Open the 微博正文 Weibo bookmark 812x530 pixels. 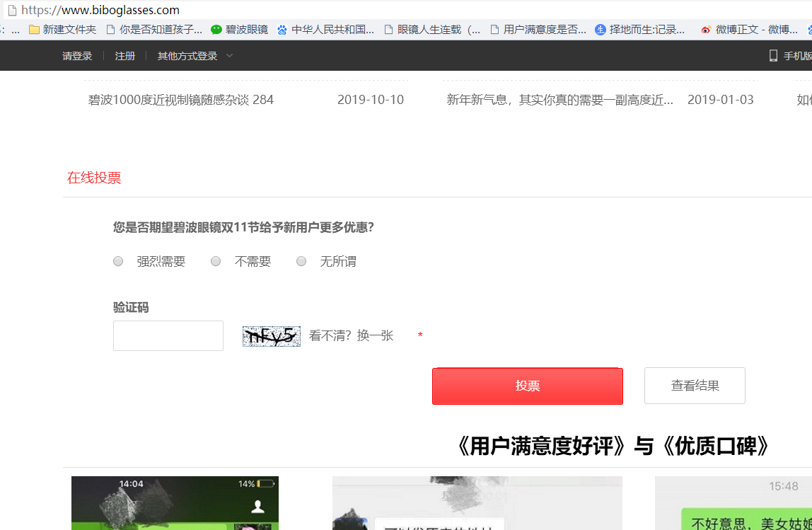[749, 30]
